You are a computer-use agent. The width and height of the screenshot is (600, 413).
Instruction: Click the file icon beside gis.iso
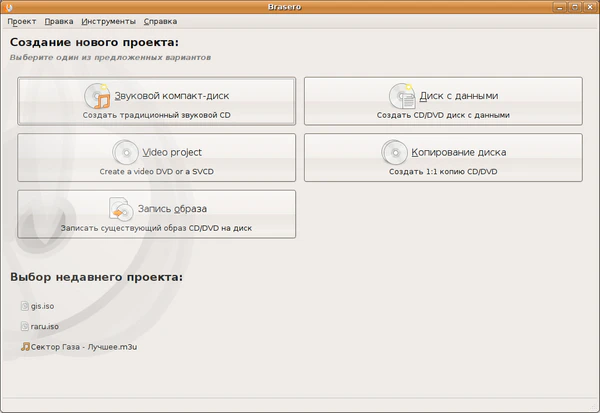[25, 307]
